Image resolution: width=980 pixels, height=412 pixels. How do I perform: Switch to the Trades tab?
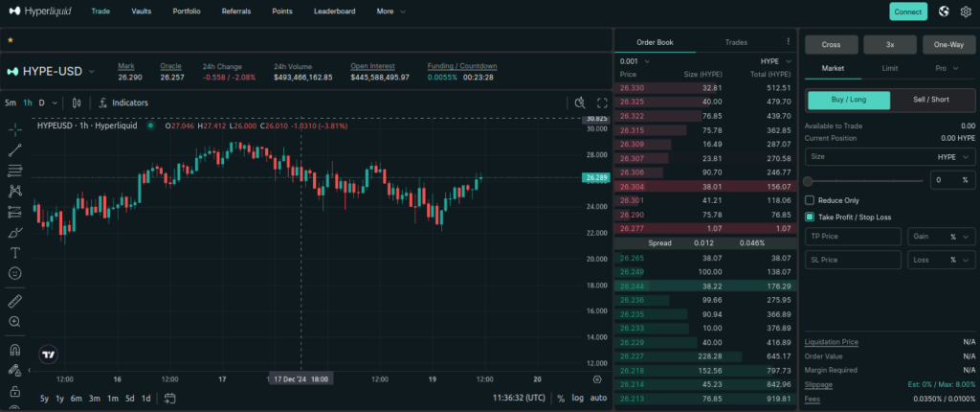(x=736, y=42)
